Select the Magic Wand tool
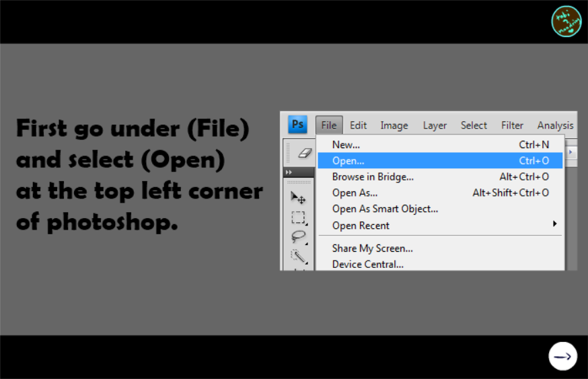This screenshot has width=588, height=379. point(299,256)
